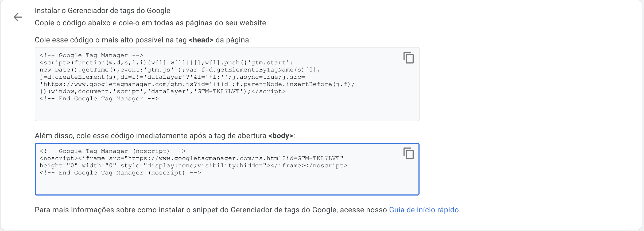Viewport: 644px width, 231px height.
Task: Click the Copie o código instruction text
Action: point(151,23)
